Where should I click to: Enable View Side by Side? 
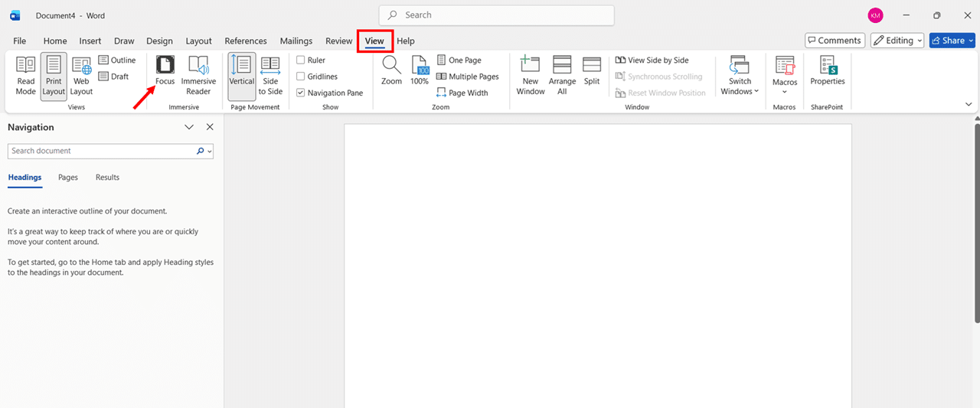(652, 60)
